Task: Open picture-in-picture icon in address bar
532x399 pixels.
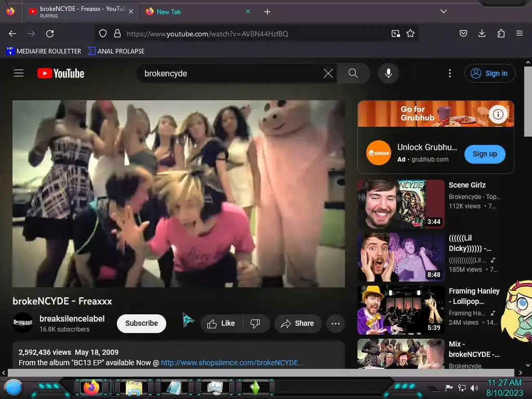Action: pos(395,34)
